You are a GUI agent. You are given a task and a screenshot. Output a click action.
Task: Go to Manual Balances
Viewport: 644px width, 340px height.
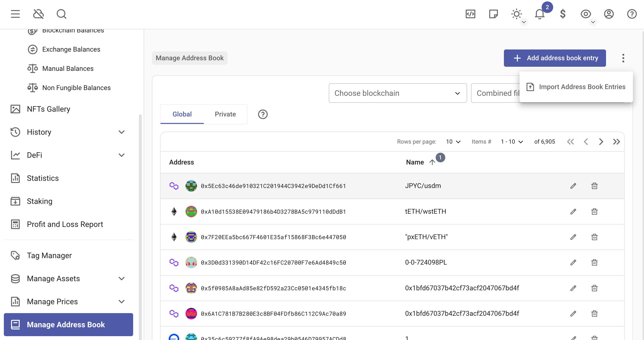click(x=68, y=68)
